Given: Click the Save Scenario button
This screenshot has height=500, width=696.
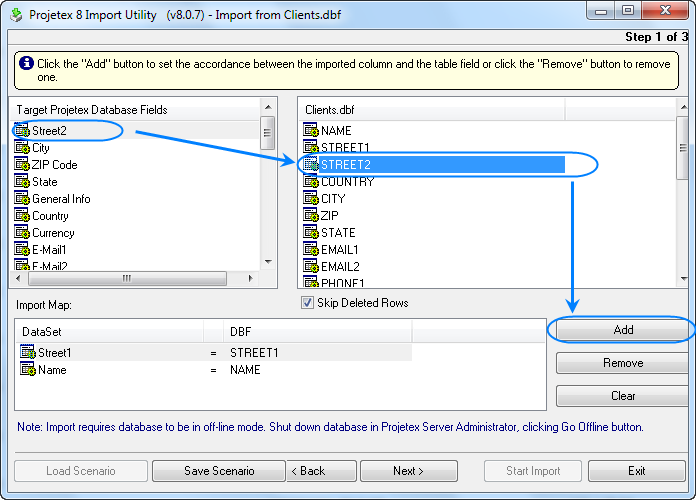Looking at the screenshot, I should [x=219, y=471].
